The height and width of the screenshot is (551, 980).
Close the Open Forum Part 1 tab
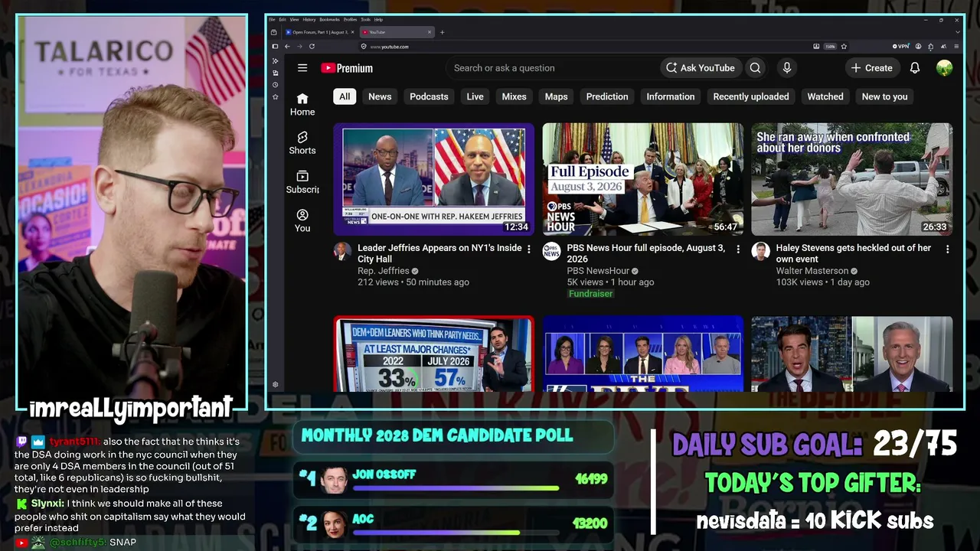click(353, 32)
